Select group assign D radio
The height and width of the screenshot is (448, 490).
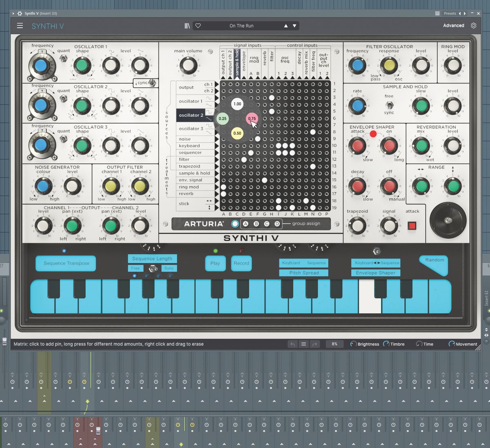(277, 224)
